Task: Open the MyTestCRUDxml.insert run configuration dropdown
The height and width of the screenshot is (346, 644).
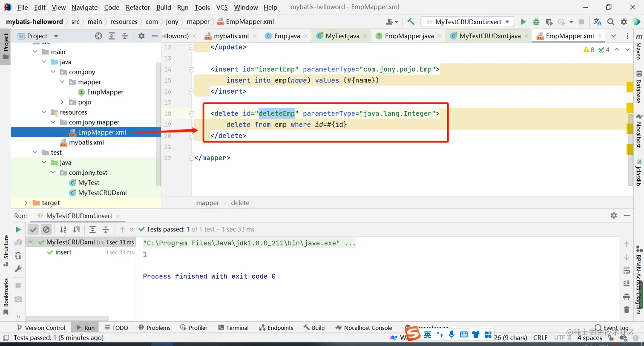Action: [x=467, y=22]
